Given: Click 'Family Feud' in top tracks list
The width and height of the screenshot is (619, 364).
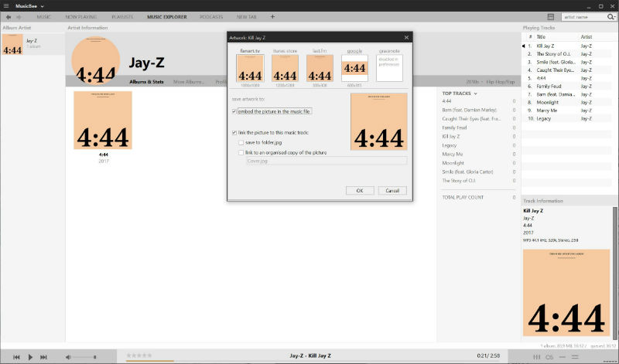Looking at the screenshot, I should 454,128.
